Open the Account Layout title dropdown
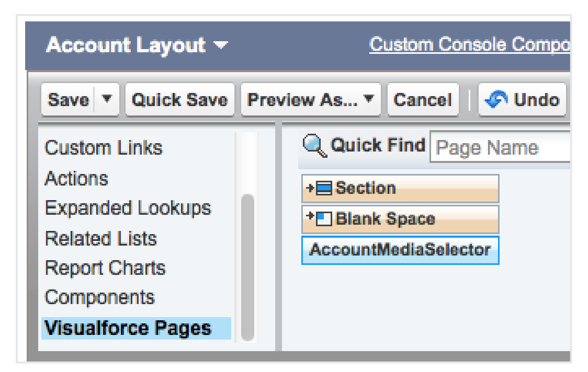Image resolution: width=588 pixels, height=372 pixels. pyautogui.click(x=221, y=46)
